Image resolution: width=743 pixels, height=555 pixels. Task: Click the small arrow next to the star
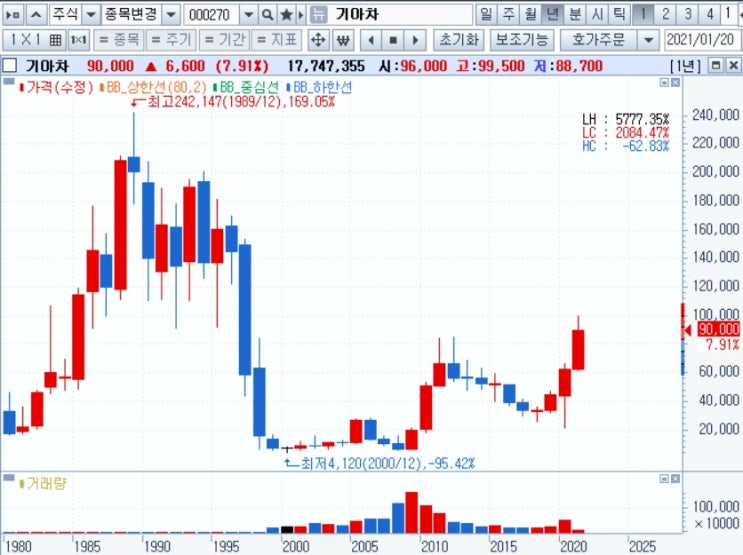click(x=301, y=15)
